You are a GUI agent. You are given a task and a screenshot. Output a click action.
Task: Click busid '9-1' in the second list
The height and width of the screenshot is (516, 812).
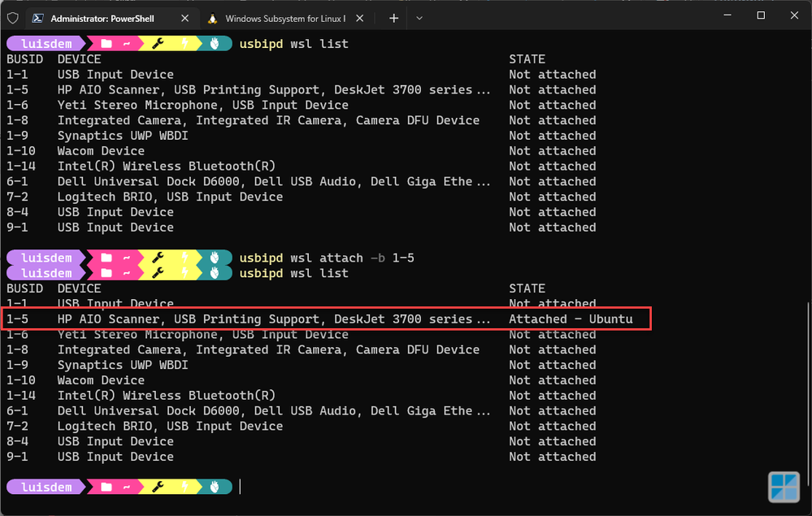(x=17, y=457)
